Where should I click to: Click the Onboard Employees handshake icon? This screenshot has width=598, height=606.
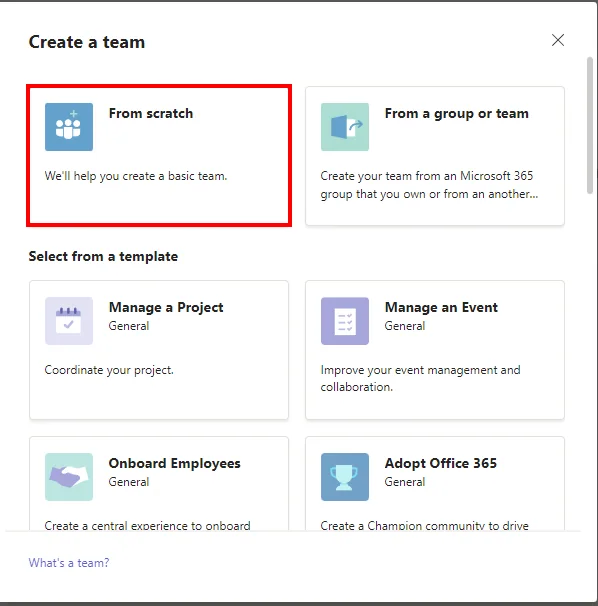(69, 477)
